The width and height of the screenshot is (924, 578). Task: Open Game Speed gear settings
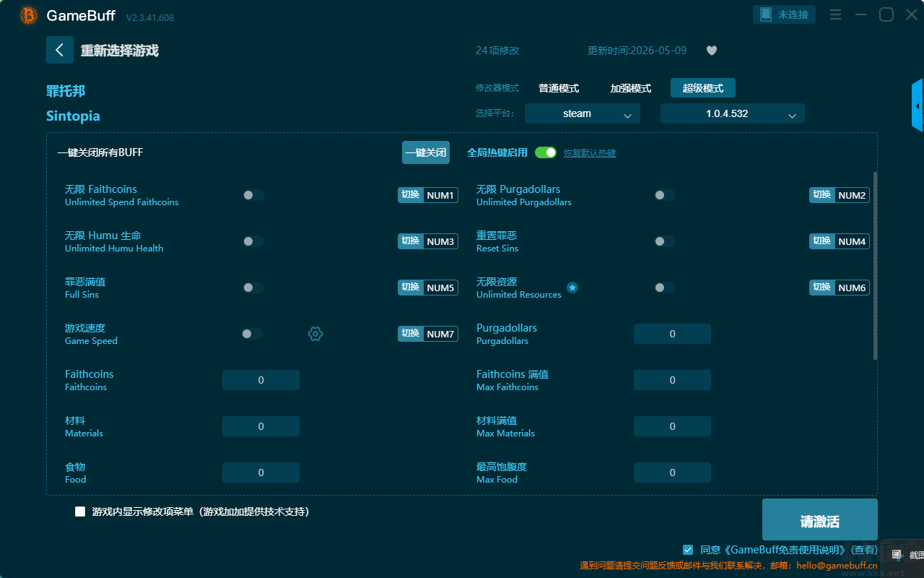point(315,334)
